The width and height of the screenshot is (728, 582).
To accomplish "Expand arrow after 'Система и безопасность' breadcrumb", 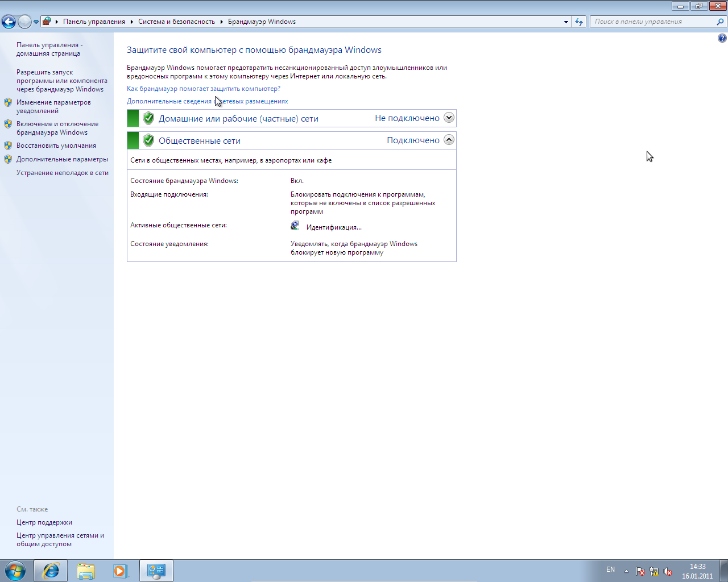I will (x=222, y=22).
